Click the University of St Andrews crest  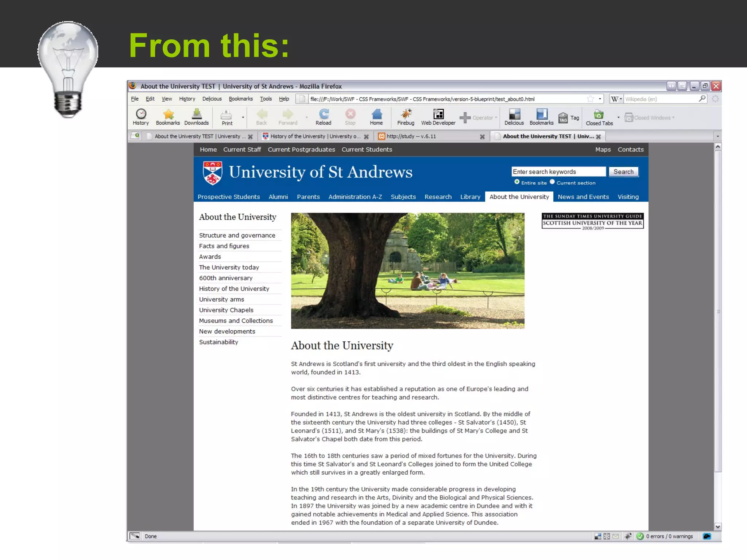[212, 173]
